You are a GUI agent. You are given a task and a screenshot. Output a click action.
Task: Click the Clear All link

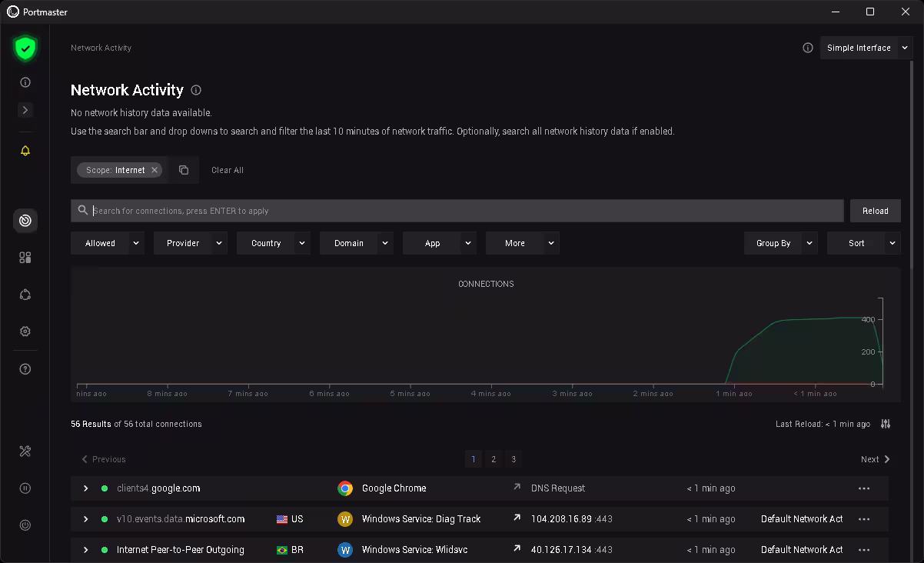tap(228, 170)
